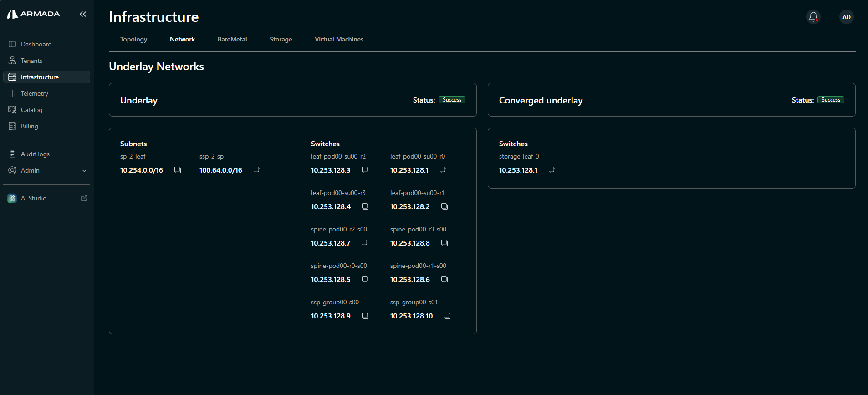868x395 pixels.
Task: Copy sp-2-leaf subnet 10.254.0.0/16
Action: [178, 170]
